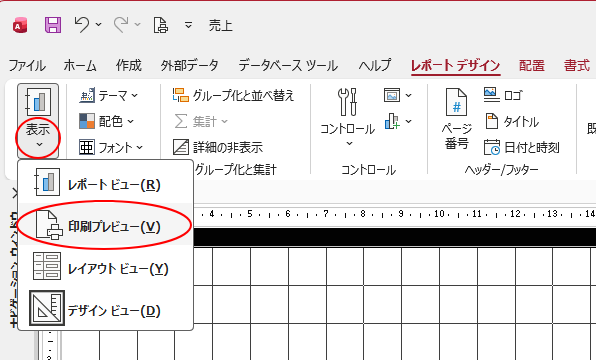Open the コントロール gallery

point(348,118)
